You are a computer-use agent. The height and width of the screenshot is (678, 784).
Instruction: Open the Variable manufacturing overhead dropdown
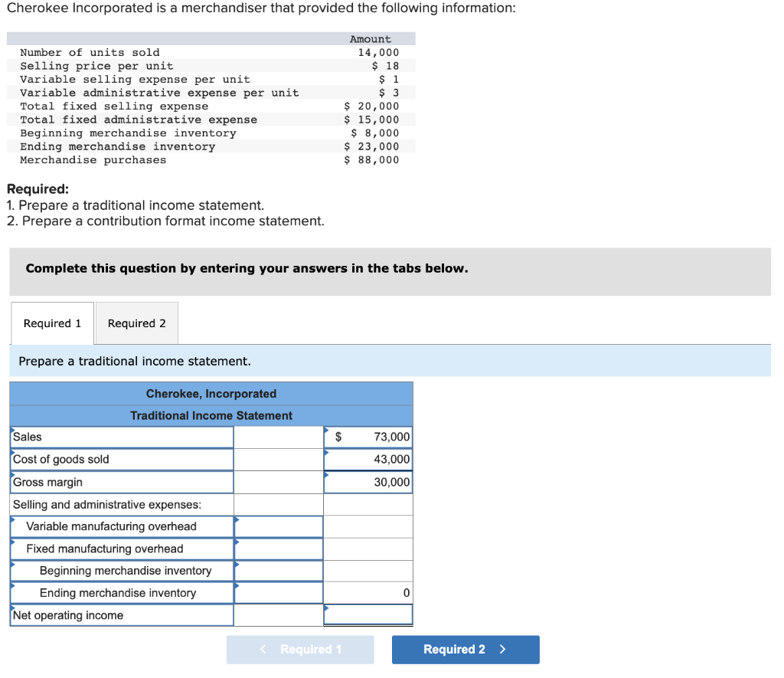click(x=122, y=526)
